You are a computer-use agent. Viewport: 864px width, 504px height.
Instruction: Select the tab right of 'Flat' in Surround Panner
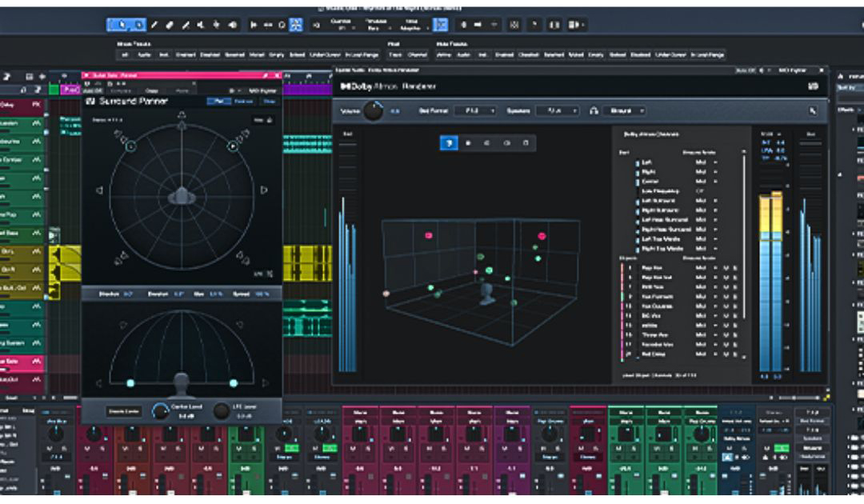[x=243, y=101]
